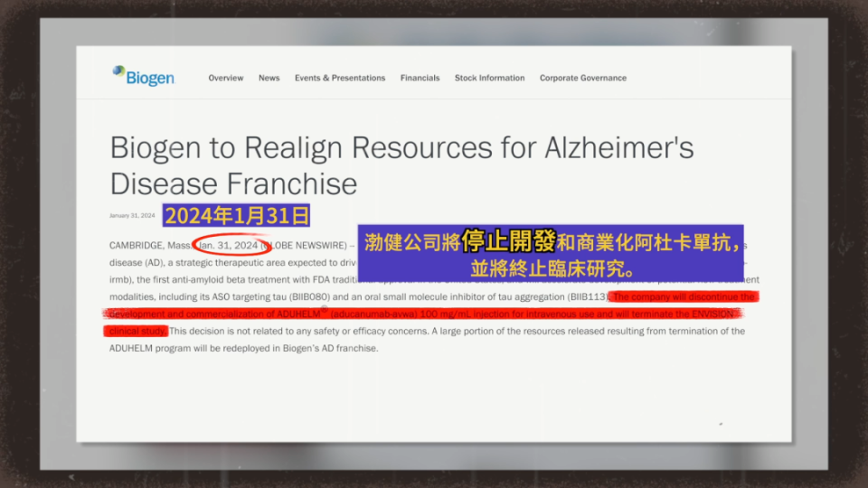Open the Corporate Governance nav item

point(583,78)
